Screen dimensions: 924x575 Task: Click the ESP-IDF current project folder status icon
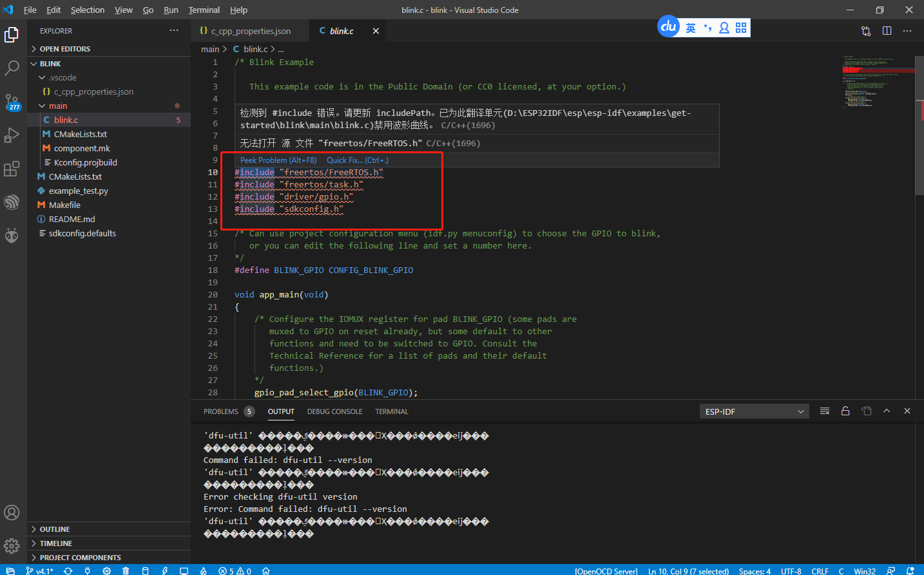[10, 570]
